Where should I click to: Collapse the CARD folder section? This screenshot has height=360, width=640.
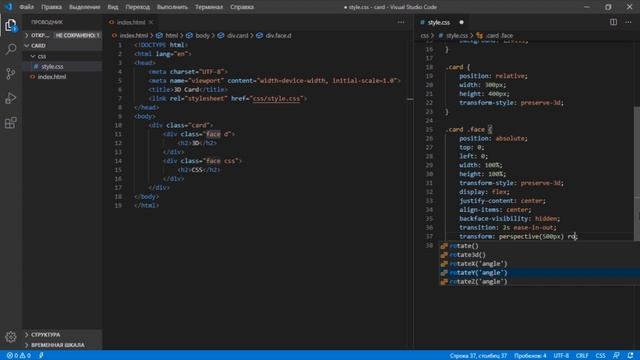tap(62, 46)
